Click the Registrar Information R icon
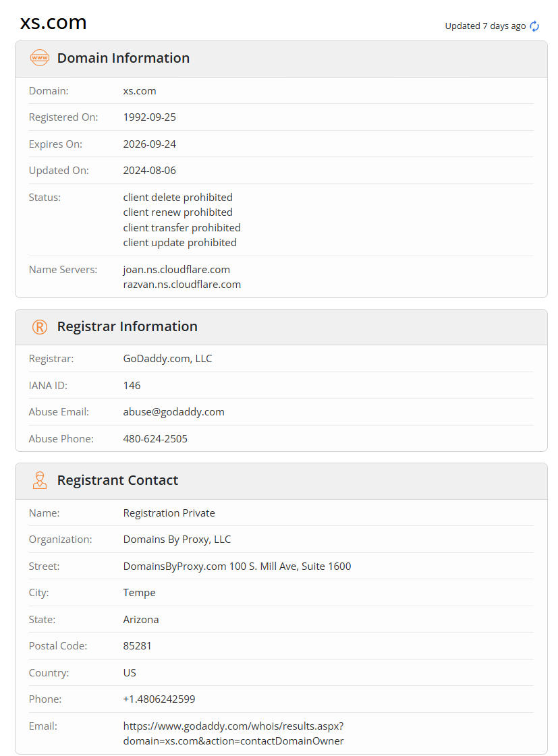This screenshot has width=558, height=756. (40, 326)
